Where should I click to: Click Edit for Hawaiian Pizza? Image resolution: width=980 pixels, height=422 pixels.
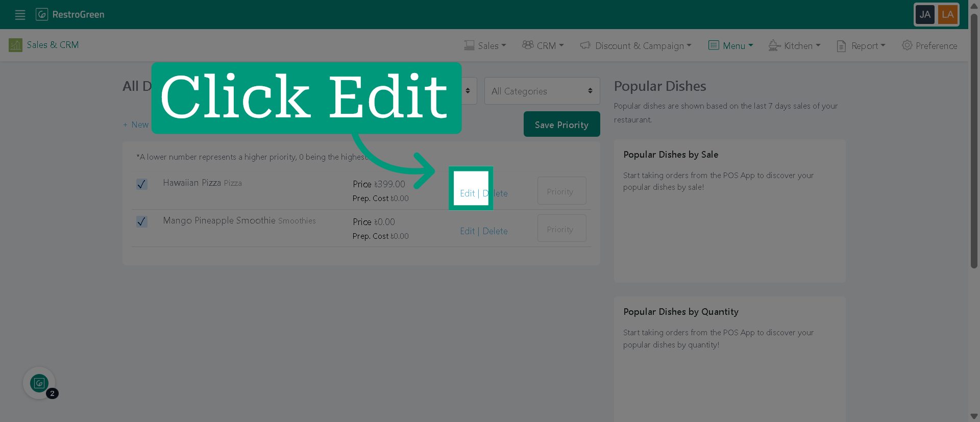pyautogui.click(x=467, y=193)
